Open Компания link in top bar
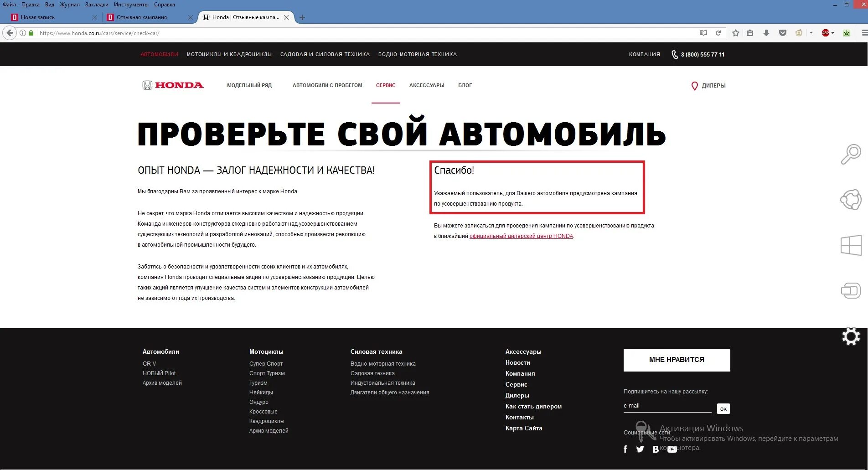The image size is (868, 470). pos(645,54)
